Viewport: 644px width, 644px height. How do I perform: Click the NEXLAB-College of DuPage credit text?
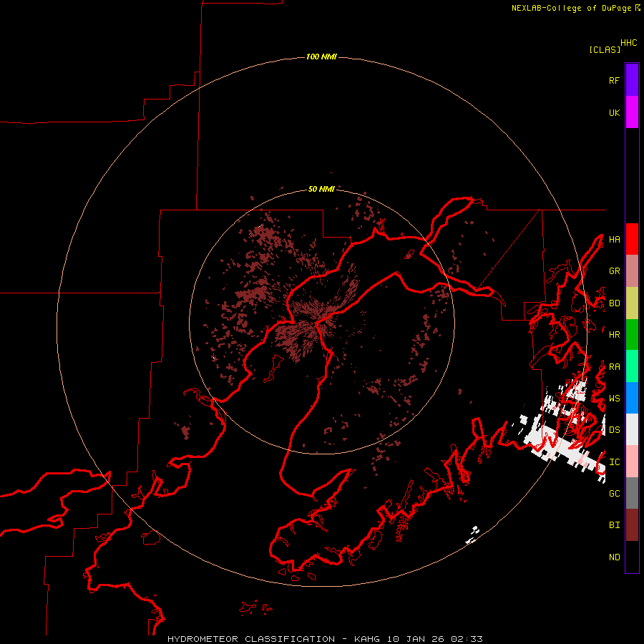click(x=571, y=8)
